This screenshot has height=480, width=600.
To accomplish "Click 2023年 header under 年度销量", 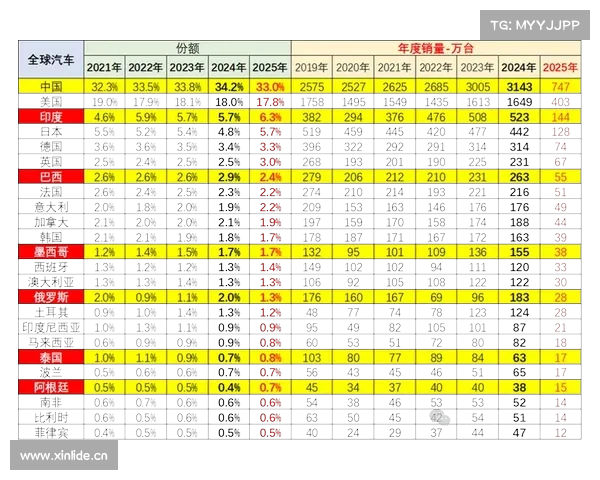I will click(x=477, y=67).
